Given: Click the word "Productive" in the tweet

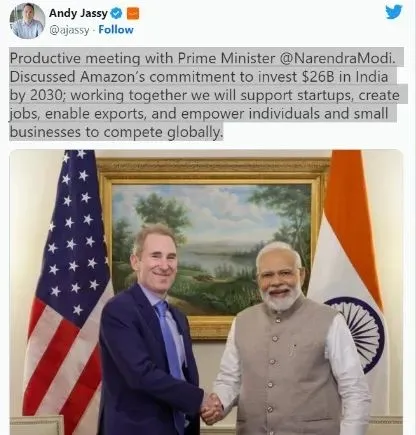Looking at the screenshot, I should coord(45,58).
